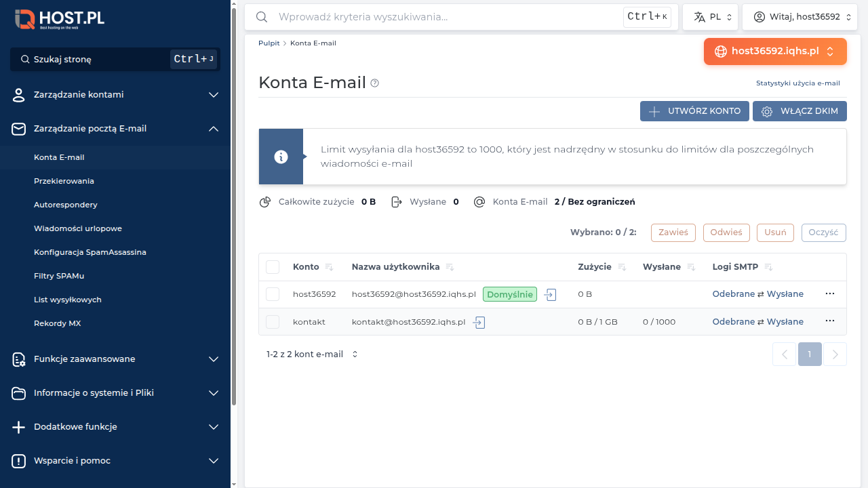Click the Zawieś button

pos(673,232)
